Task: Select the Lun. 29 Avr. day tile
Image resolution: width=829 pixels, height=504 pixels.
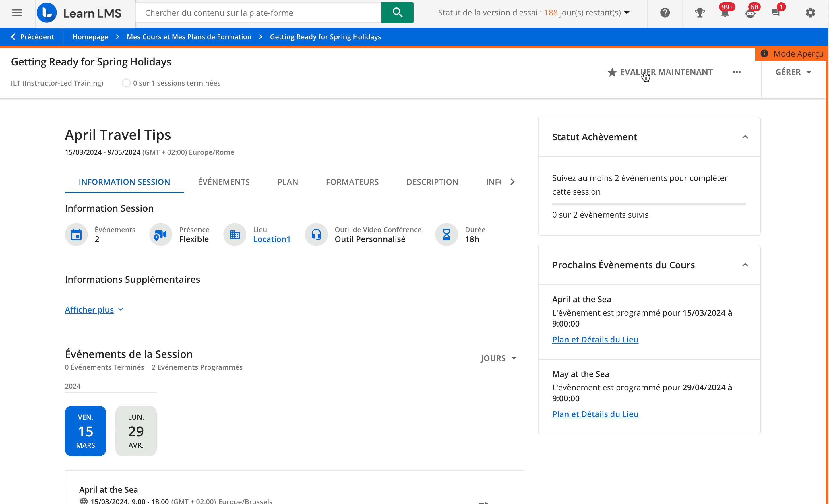Action: [136, 431]
